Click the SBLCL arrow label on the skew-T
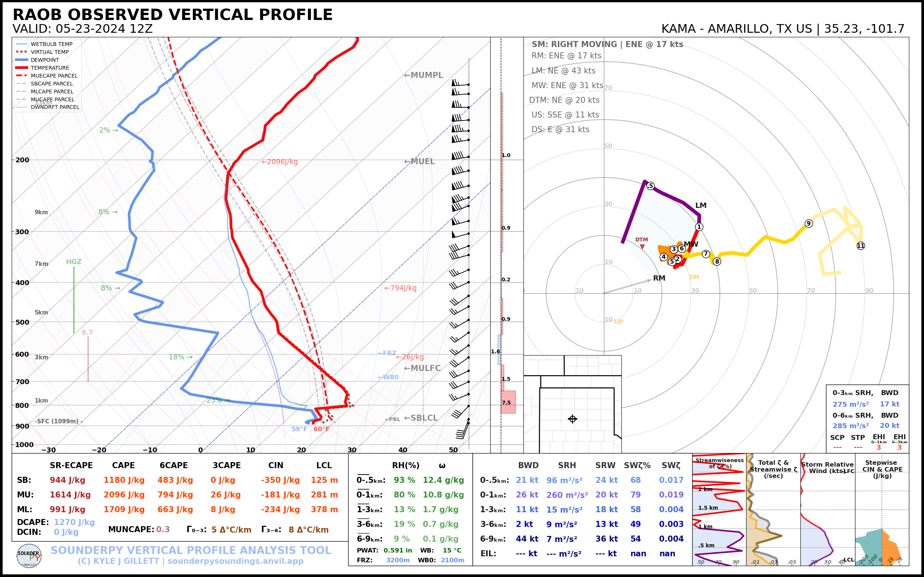Screen dimensions: 924x577 coord(421,418)
